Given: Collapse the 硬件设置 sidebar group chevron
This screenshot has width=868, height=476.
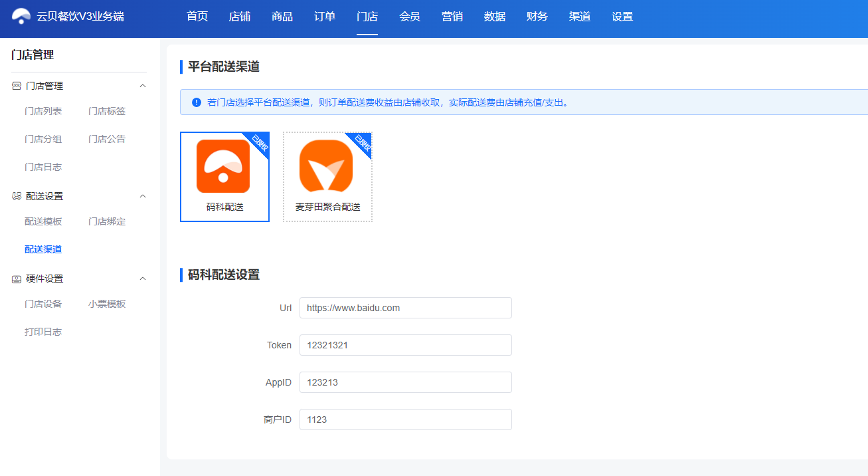Looking at the screenshot, I should [143, 279].
